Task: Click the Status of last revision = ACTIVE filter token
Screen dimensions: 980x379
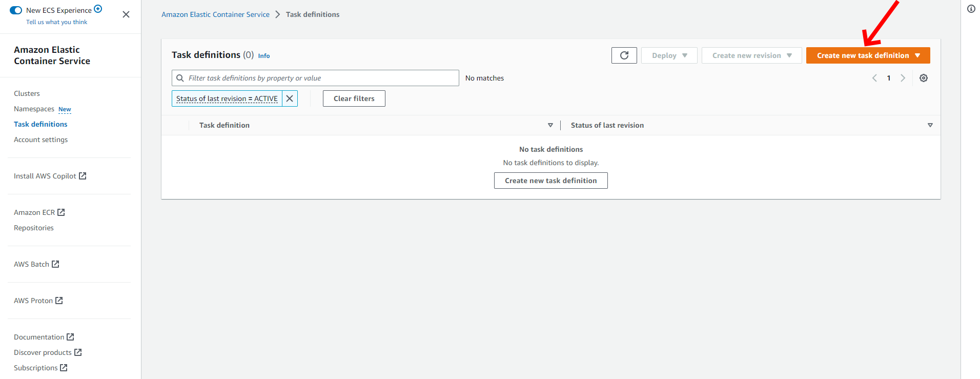Action: 227,98
